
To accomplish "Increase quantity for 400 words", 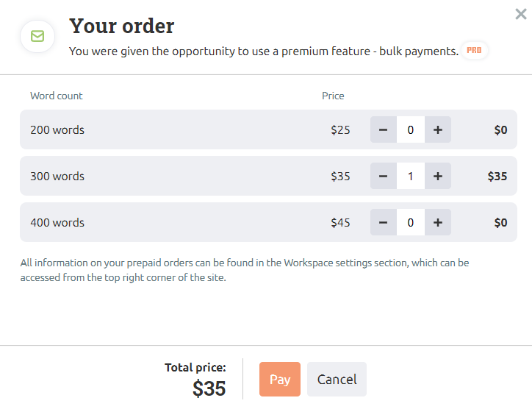I will click(x=438, y=222).
